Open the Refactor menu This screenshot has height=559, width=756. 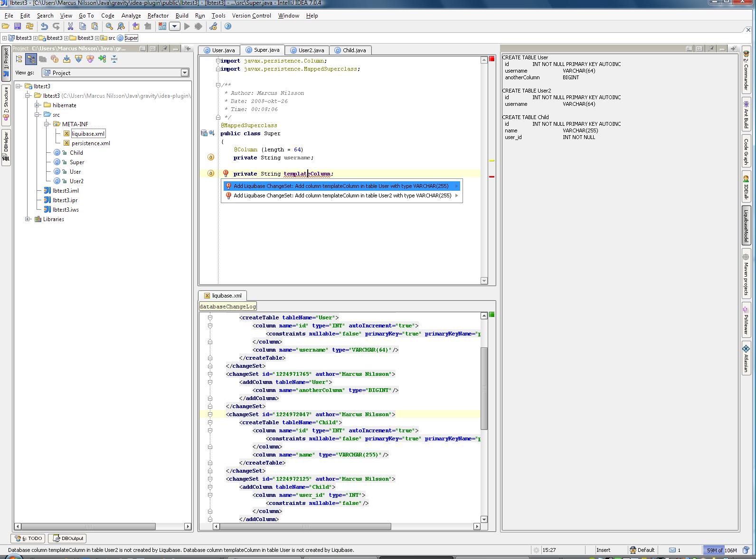click(x=158, y=16)
